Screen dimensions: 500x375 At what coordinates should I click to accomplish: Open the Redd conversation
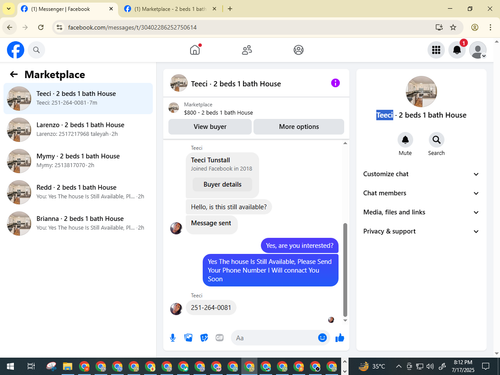(x=78, y=192)
